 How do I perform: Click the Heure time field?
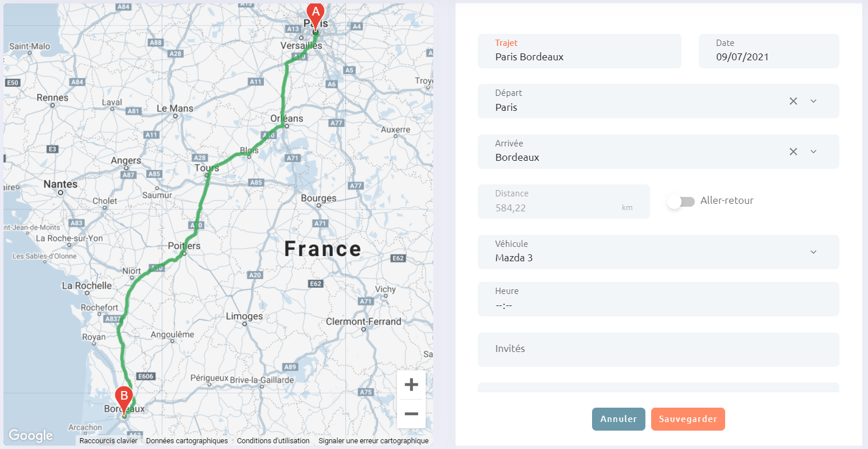(658, 305)
